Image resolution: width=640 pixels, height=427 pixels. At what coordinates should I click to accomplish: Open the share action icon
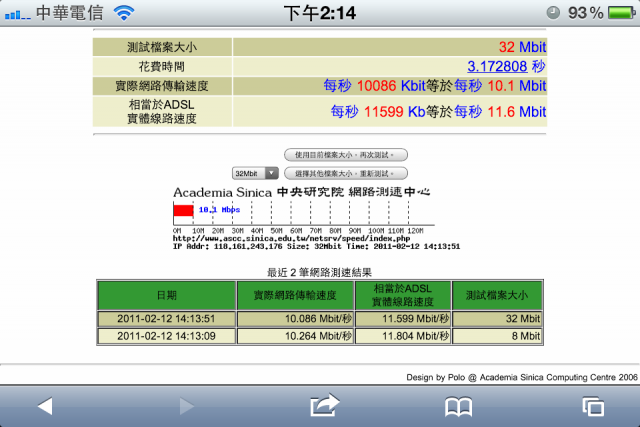pos(324,405)
